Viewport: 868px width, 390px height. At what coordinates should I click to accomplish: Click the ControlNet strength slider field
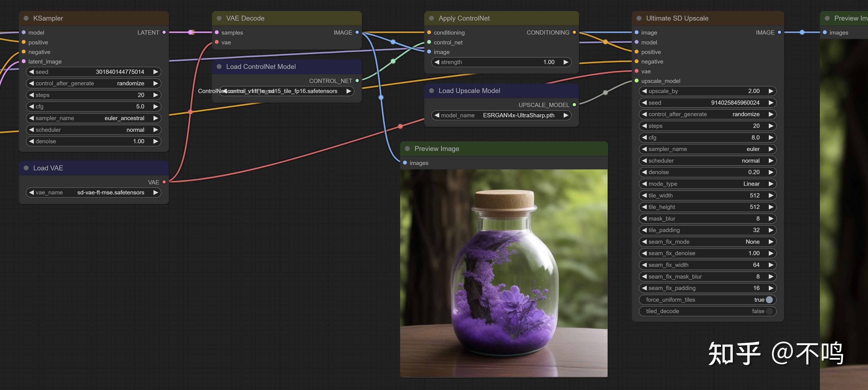click(501, 62)
